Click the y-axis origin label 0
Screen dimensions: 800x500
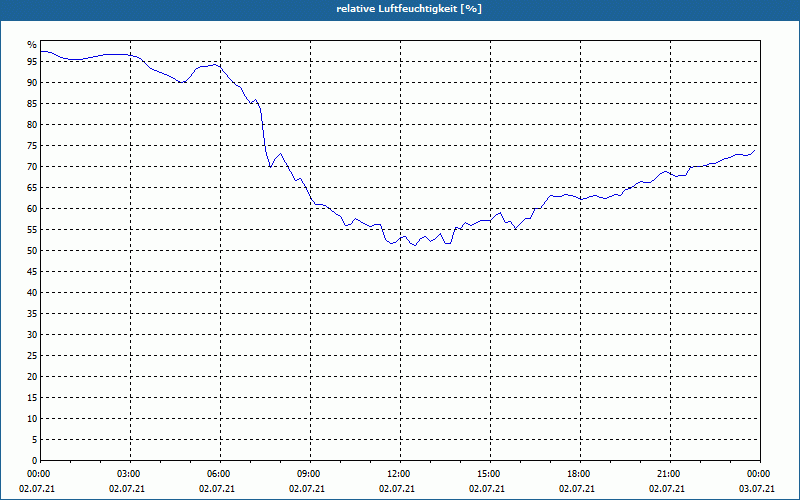click(x=35, y=461)
